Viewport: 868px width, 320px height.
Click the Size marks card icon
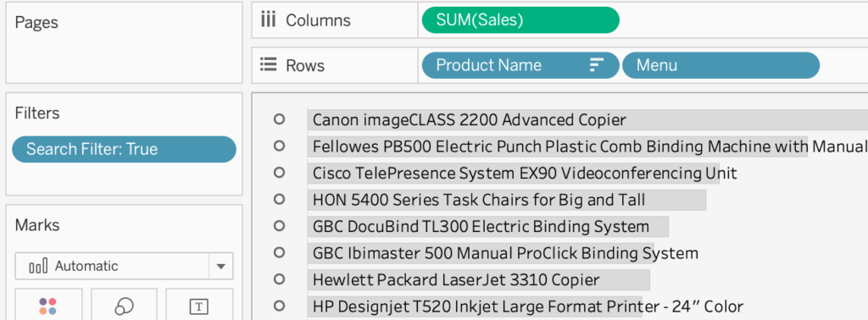coord(124,306)
